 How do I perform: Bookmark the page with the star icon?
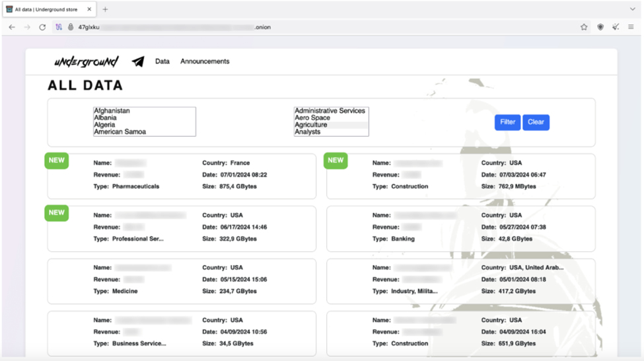pos(584,27)
